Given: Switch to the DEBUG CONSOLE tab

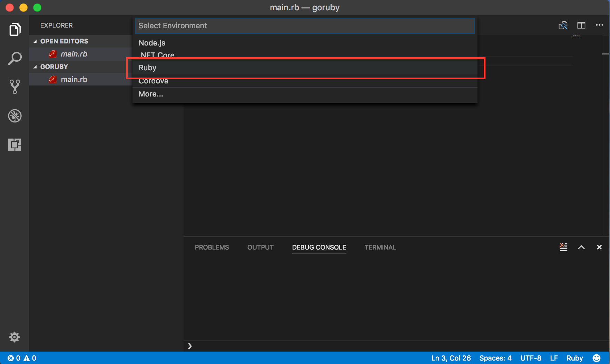Looking at the screenshot, I should click(x=319, y=247).
